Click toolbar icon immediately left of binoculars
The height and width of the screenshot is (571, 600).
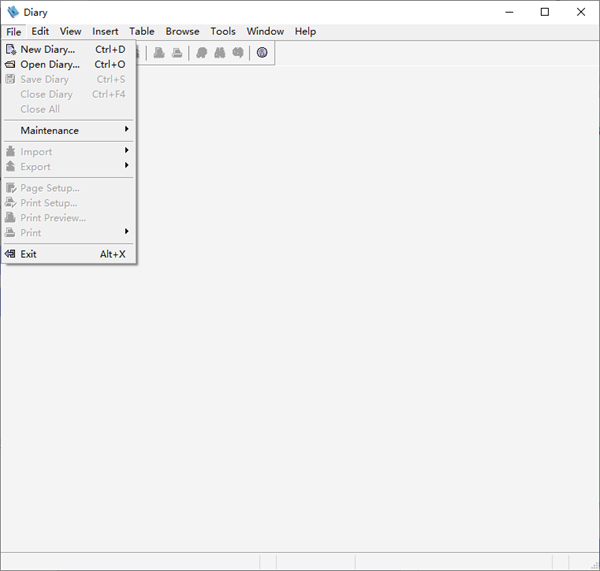(x=201, y=53)
